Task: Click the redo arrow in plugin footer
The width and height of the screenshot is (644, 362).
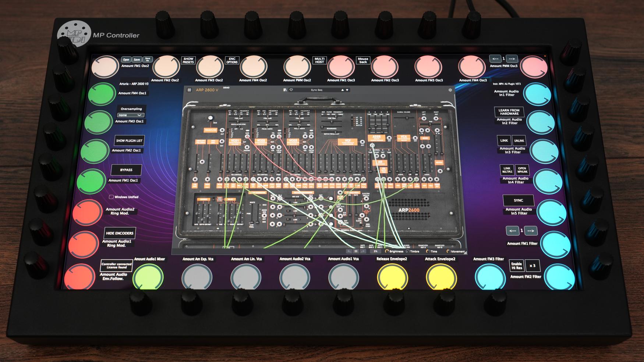Action: pos(363,251)
